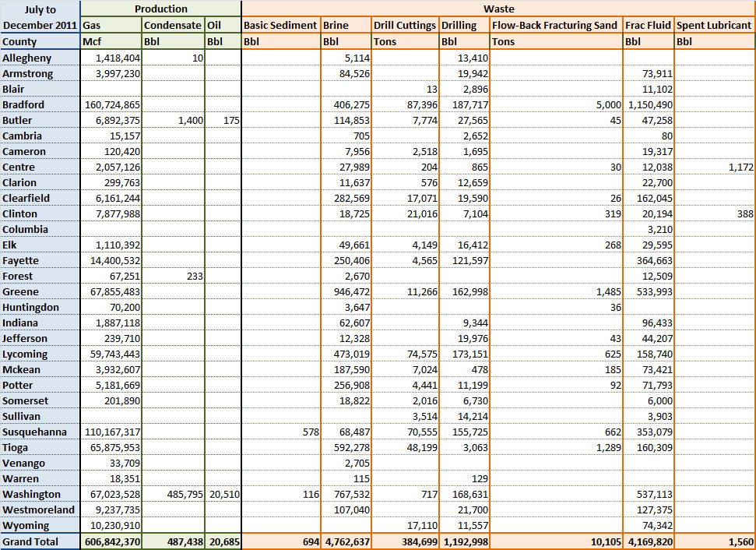This screenshot has width=756, height=550.
Task: Select the Grand Total row label
Action: 40,541
